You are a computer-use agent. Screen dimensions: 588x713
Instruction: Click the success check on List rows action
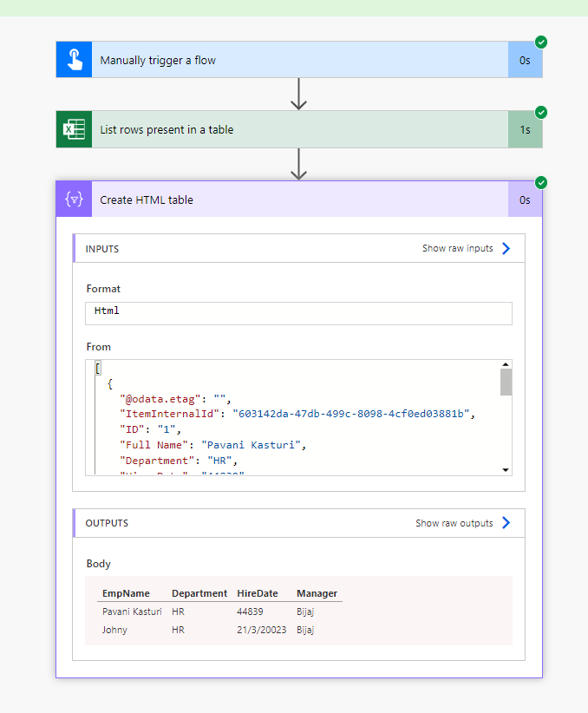(x=541, y=112)
